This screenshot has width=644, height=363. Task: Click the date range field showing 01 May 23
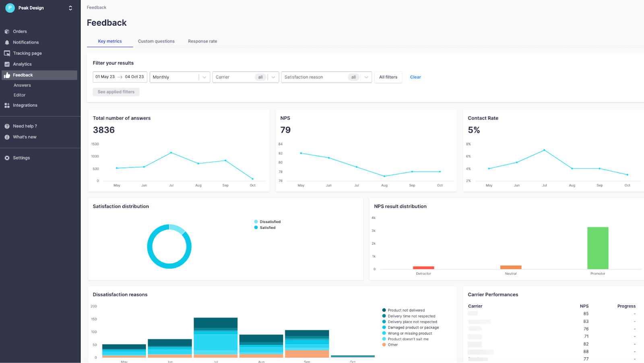coord(106,77)
